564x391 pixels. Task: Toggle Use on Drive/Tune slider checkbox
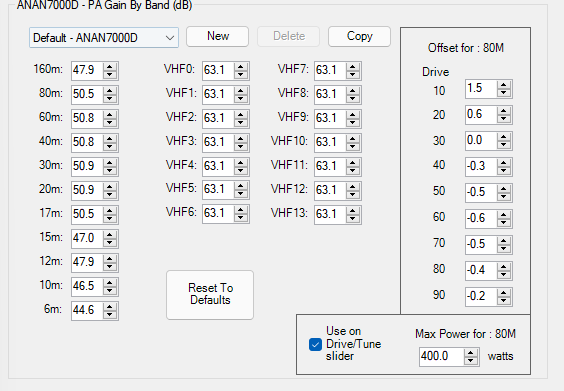315,344
